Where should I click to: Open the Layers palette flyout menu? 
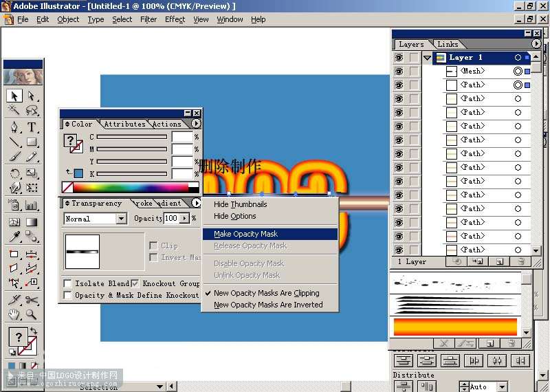536,44
